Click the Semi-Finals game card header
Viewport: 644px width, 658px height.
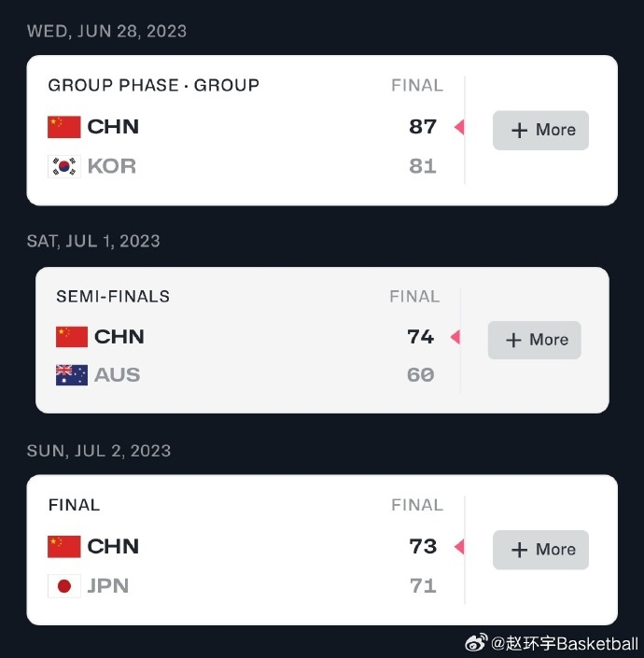click(113, 297)
